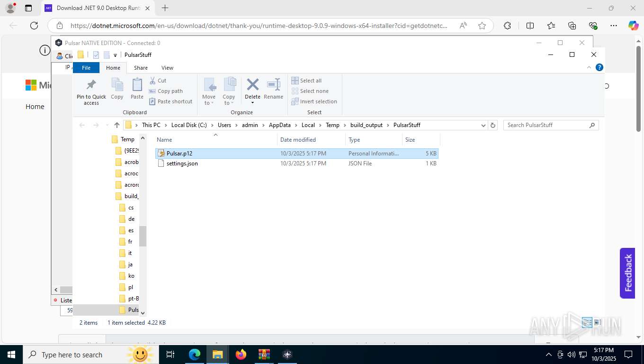Open Quick Access Toolbar customize arrow
The height and width of the screenshot is (364, 644).
click(x=115, y=55)
